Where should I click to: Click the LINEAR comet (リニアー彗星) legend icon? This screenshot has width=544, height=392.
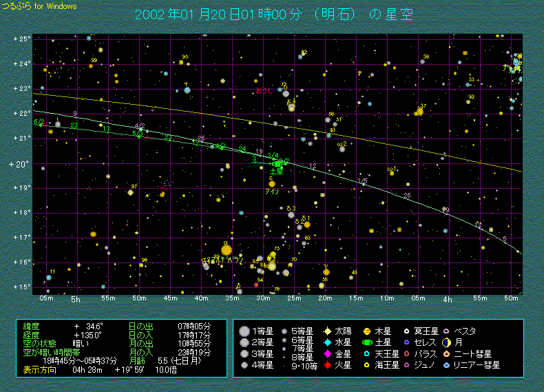[447, 364]
